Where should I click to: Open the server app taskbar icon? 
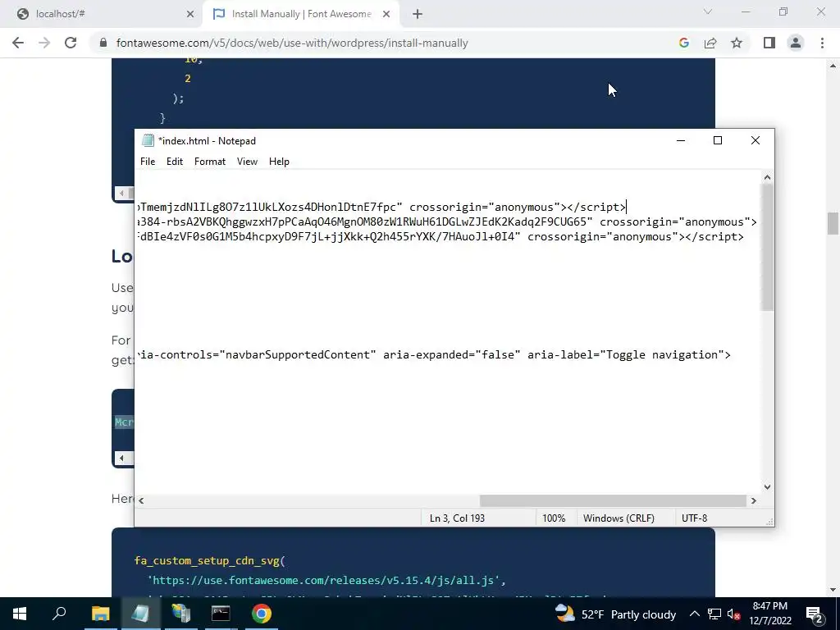[180, 614]
